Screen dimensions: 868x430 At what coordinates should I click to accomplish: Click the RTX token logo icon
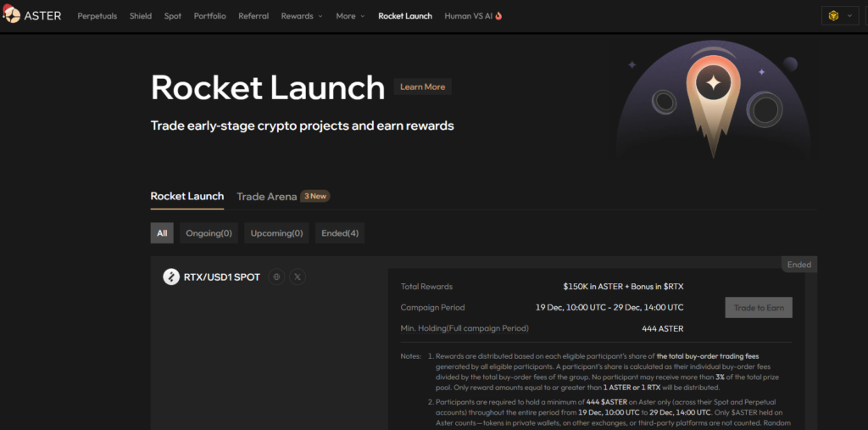tap(170, 276)
